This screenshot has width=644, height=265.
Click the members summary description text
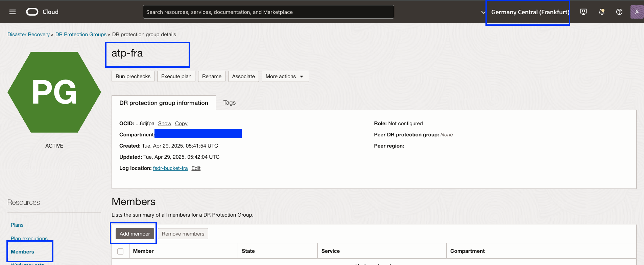pos(183,215)
